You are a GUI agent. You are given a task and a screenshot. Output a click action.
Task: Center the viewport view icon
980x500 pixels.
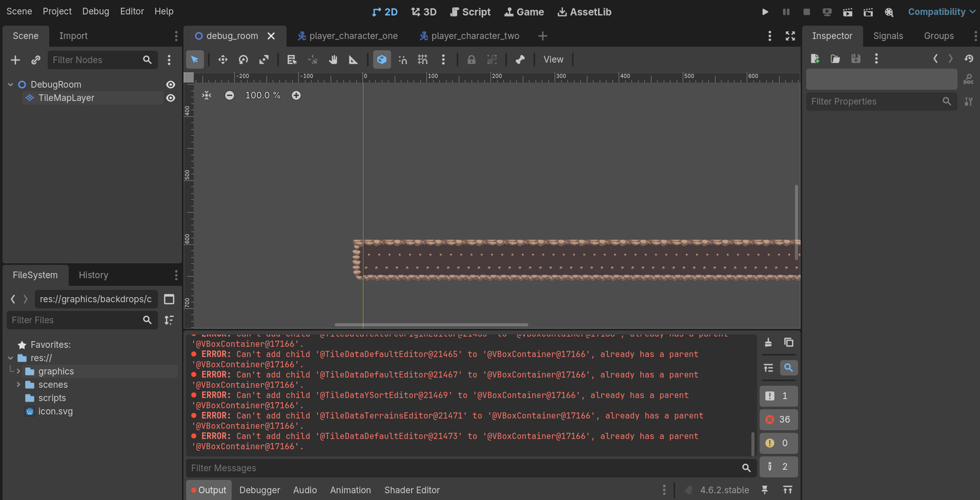206,95
